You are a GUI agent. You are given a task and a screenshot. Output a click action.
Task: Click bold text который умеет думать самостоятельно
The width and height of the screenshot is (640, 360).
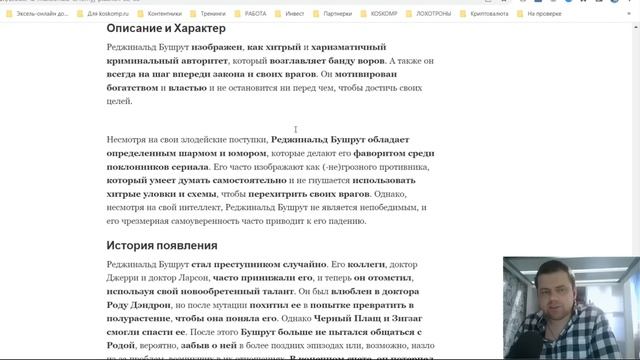click(x=197, y=180)
